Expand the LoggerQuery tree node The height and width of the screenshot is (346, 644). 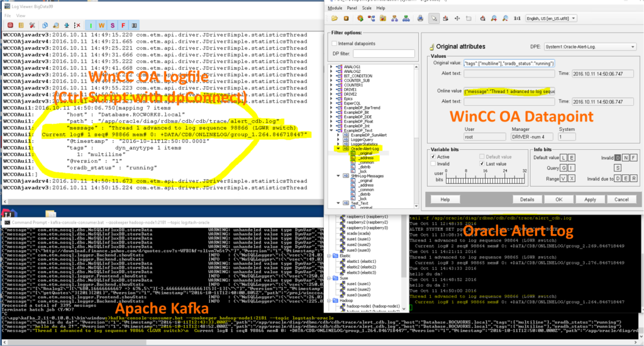[338, 140]
